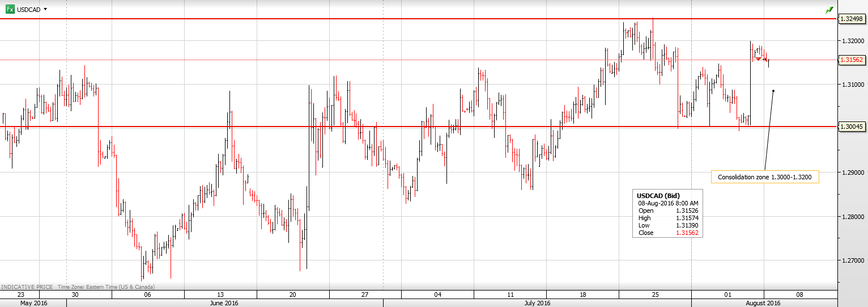The width and height of the screenshot is (868, 307).
Task: Select the 1.31562 current price label
Action: pyautogui.click(x=852, y=60)
